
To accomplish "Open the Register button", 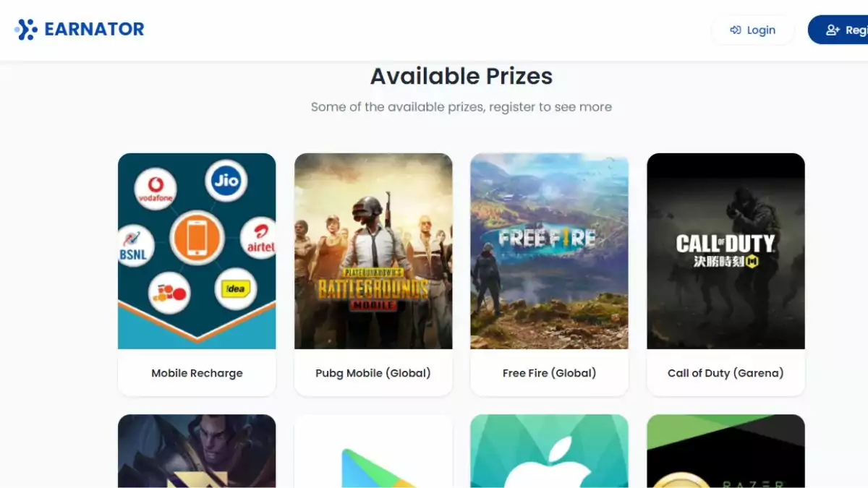I will coord(839,30).
